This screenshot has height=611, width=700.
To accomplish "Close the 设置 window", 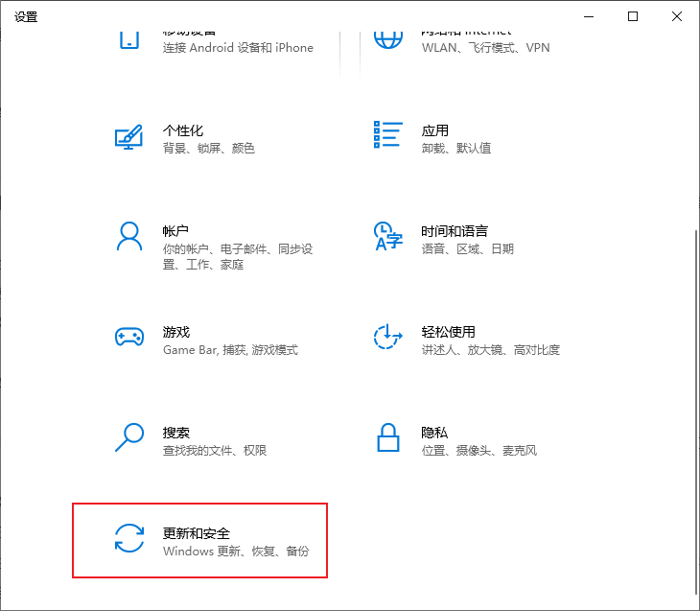I will (677, 17).
